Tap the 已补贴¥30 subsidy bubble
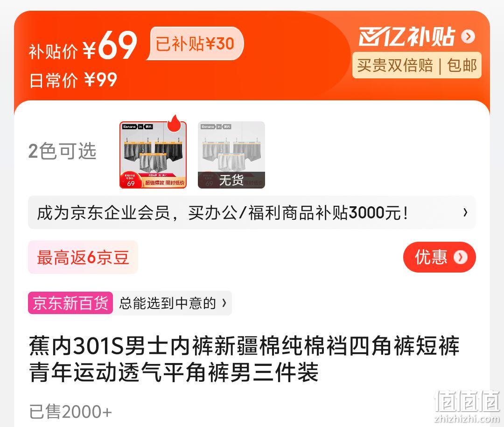 pyautogui.click(x=195, y=43)
